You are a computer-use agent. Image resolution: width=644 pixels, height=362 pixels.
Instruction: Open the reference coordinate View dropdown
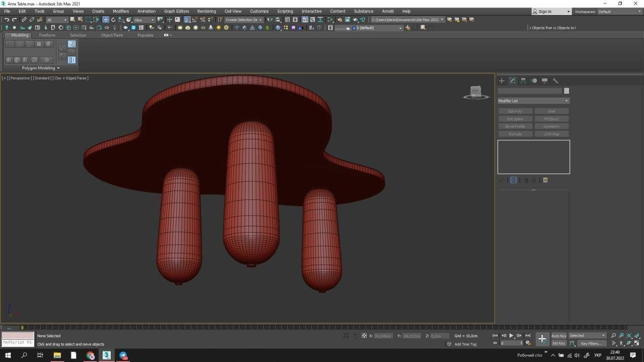[x=144, y=20]
